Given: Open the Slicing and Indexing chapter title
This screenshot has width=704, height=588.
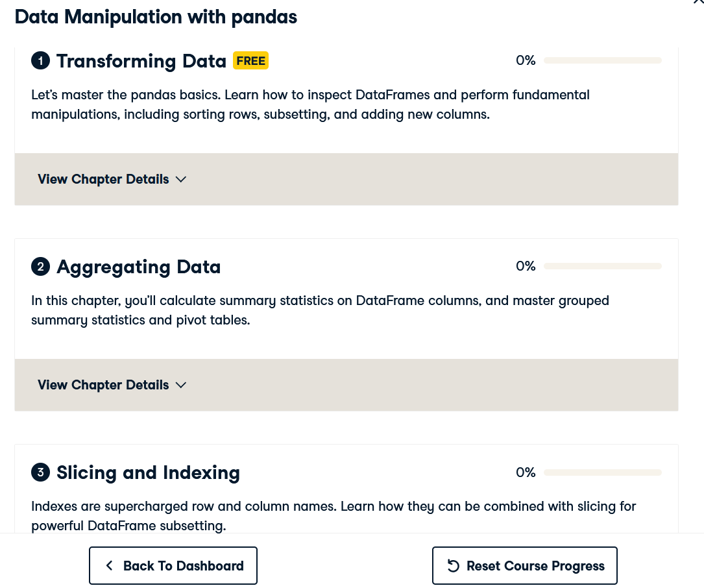Looking at the screenshot, I should click(x=148, y=472).
